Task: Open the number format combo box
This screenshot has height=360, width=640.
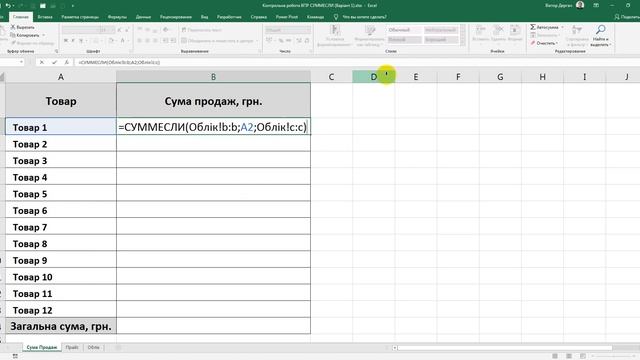Action: 287,30
